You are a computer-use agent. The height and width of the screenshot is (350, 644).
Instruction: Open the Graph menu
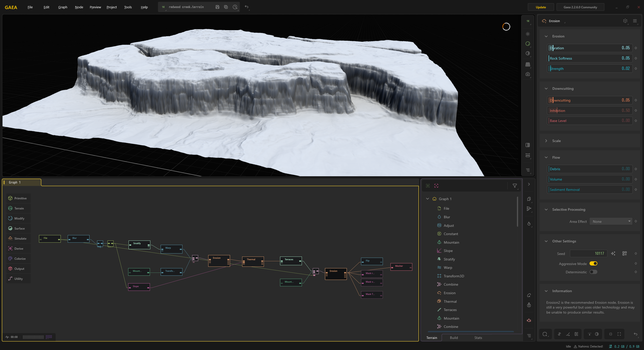point(63,7)
